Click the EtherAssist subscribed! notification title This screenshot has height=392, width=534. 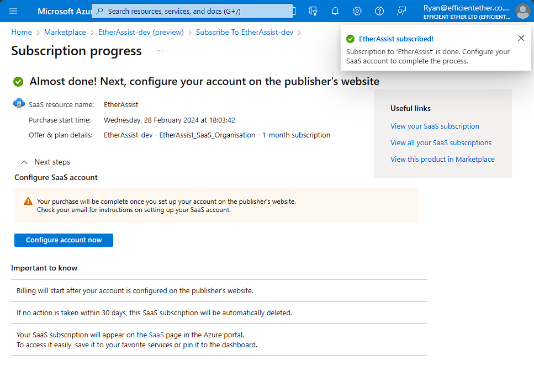tap(396, 39)
